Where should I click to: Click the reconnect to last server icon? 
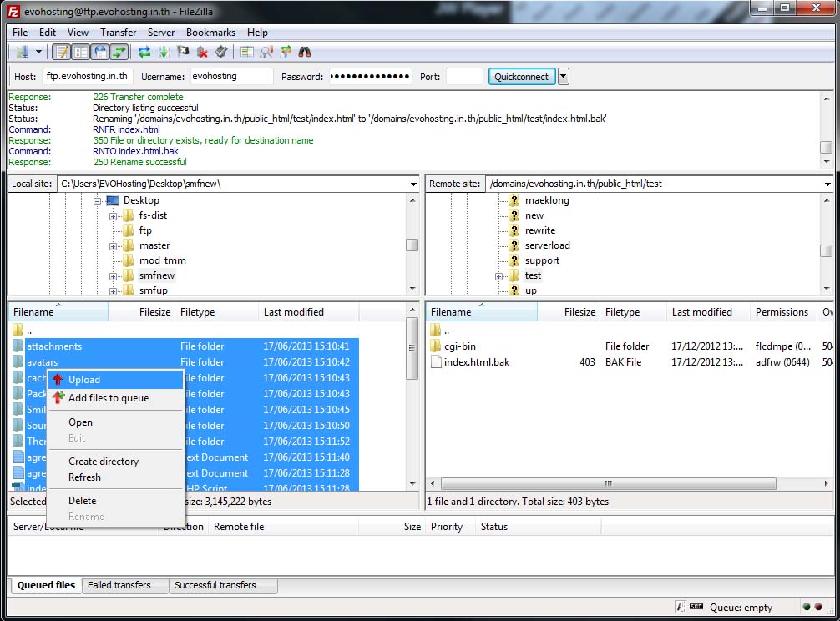[x=220, y=52]
